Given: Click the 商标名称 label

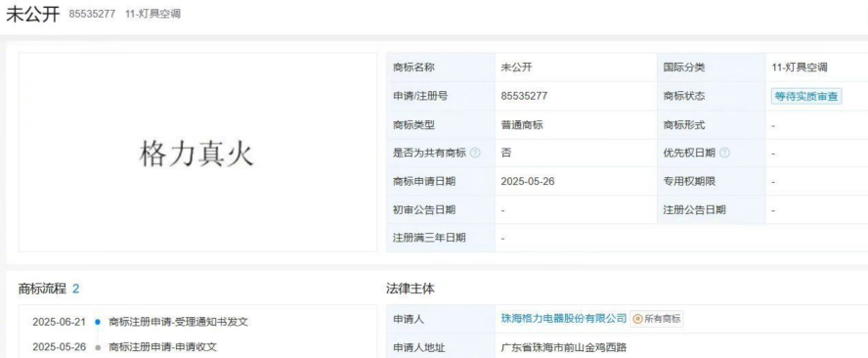Looking at the screenshot, I should pos(413,67).
